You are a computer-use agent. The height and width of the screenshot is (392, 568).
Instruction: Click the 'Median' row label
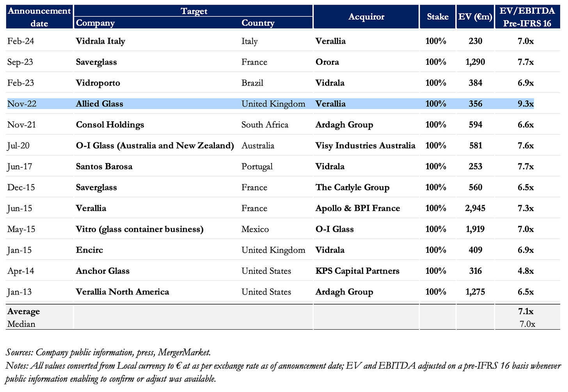(21, 324)
